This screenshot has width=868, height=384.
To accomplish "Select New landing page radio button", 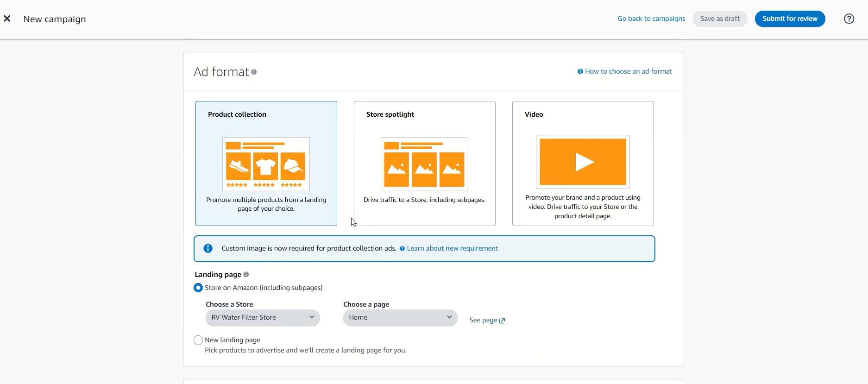I will point(198,340).
